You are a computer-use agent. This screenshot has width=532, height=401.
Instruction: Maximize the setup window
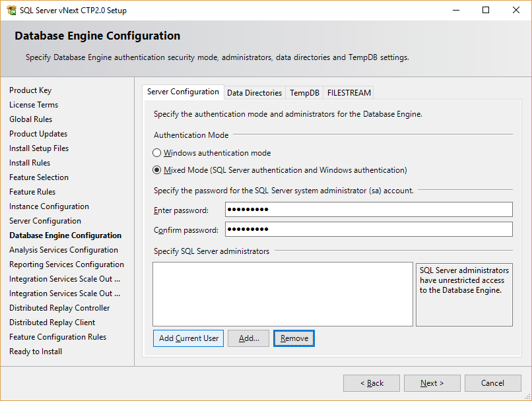point(486,10)
